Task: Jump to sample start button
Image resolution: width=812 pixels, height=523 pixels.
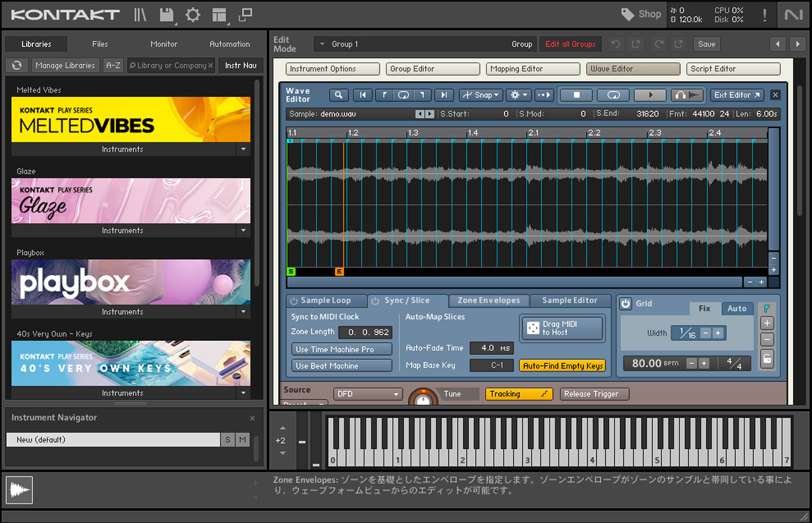Action: click(x=363, y=95)
